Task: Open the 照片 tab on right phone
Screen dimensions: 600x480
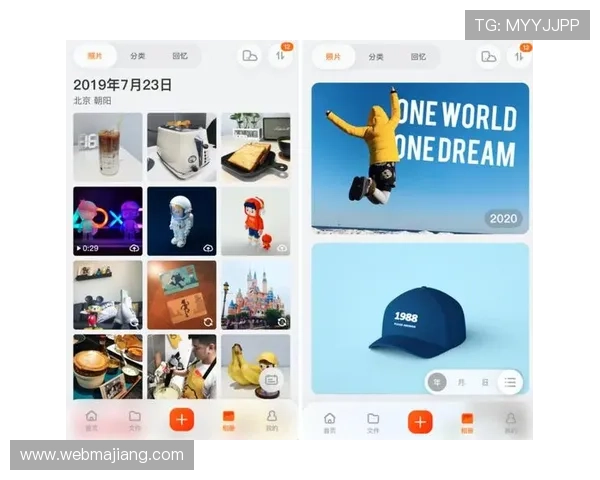Action: [333, 57]
